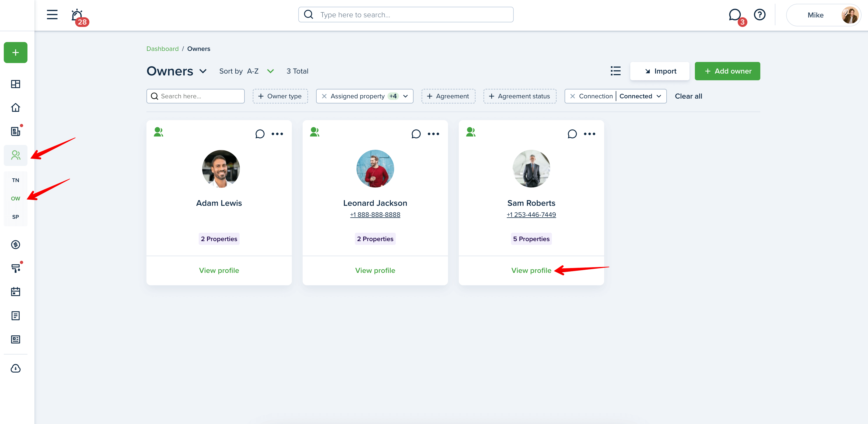Open more options for Adam Lewis

coord(277,134)
